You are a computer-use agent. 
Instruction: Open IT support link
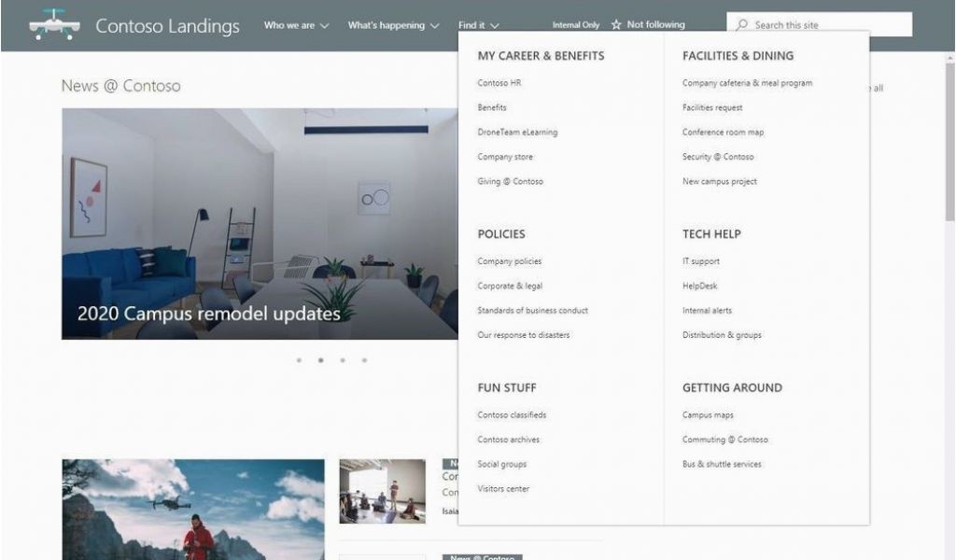click(x=701, y=261)
